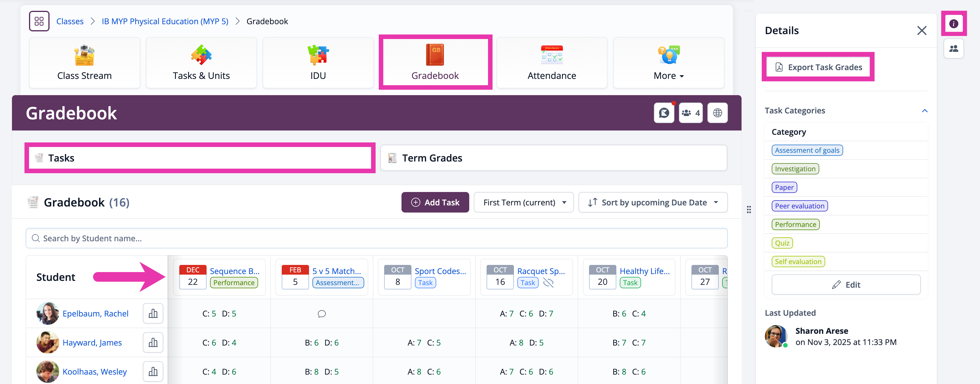Click Hayward's Sport Codes grade cell A: 7 C: 5
This screenshot has width=980, height=384.
pyautogui.click(x=424, y=342)
